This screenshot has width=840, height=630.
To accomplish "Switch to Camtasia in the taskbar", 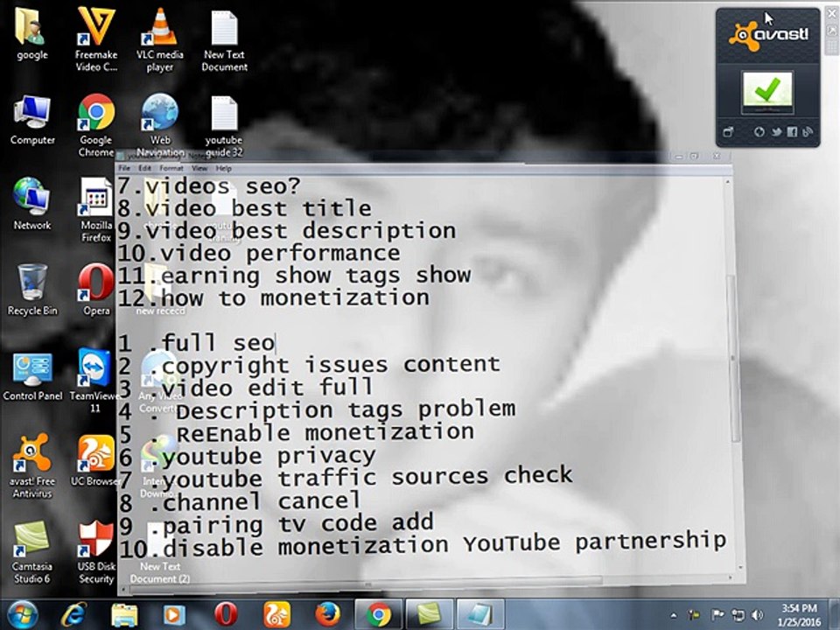I will pos(429,614).
